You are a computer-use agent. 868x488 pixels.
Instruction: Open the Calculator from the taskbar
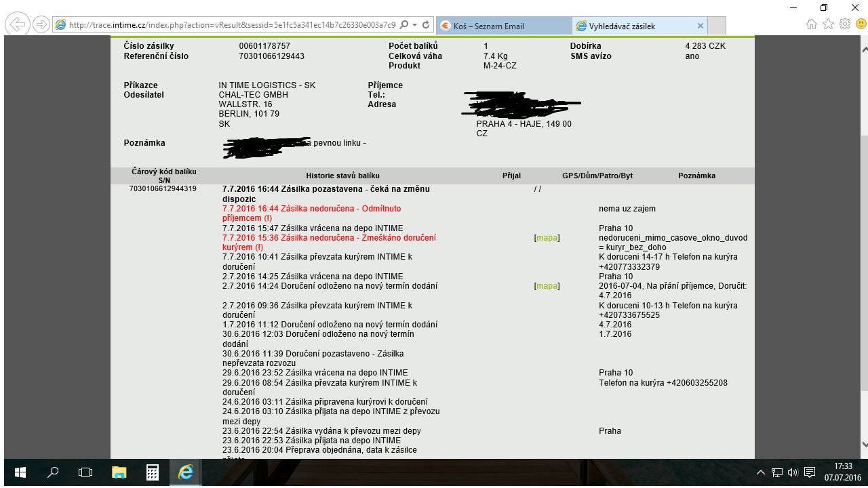coord(153,472)
